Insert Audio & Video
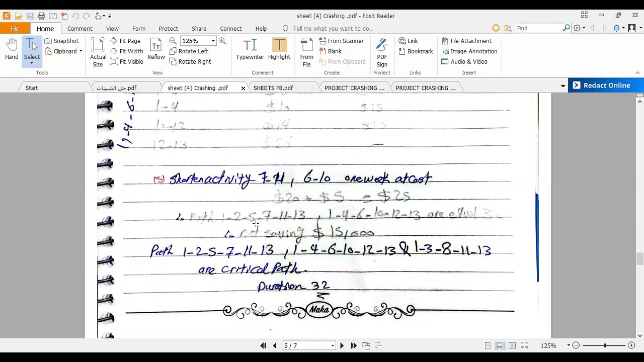 [x=464, y=62]
